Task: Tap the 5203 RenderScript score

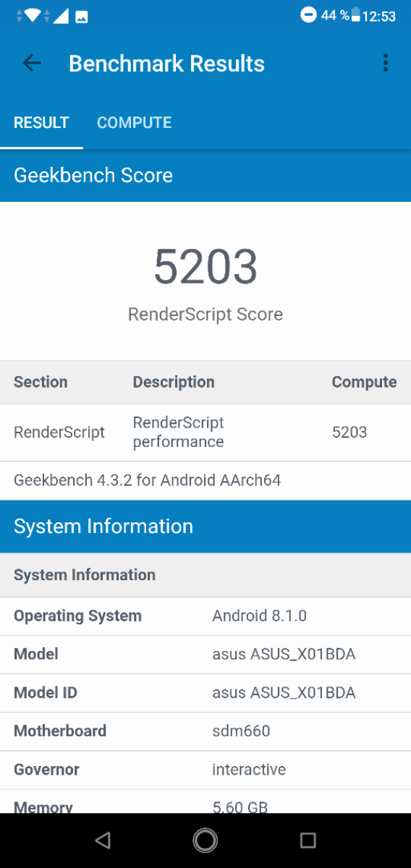Action: pyautogui.click(x=205, y=267)
